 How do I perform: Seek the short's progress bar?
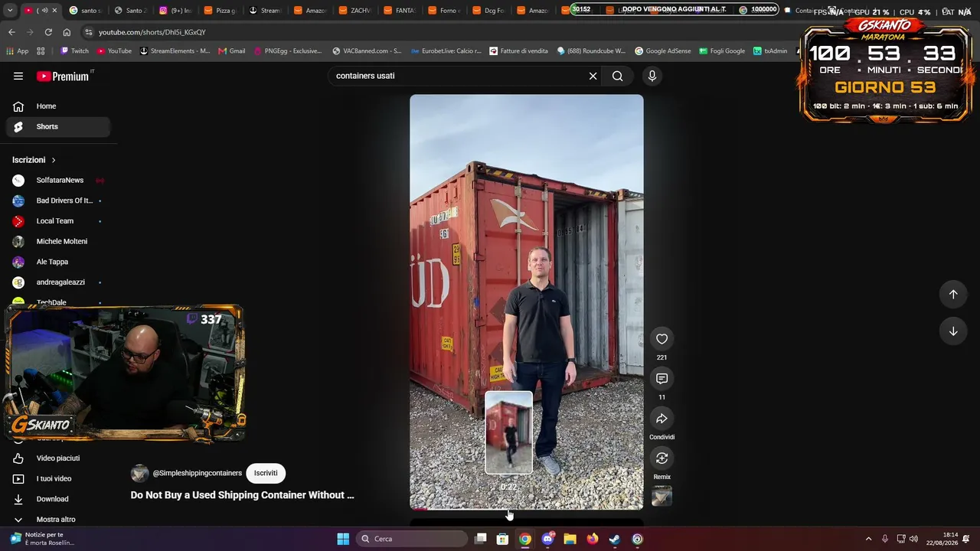pyautogui.click(x=527, y=508)
